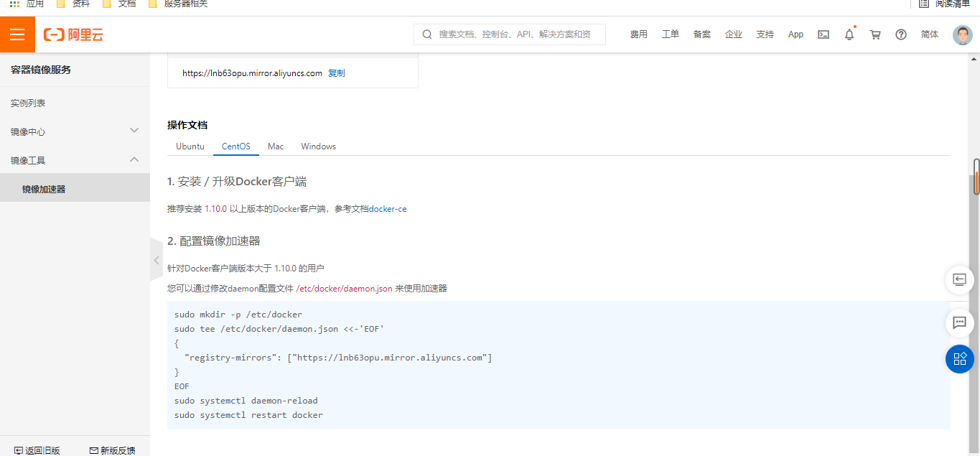Screen dimensions: 980x456
Task: Click heading 2. 配置镜像加速器
Action: click(214, 241)
